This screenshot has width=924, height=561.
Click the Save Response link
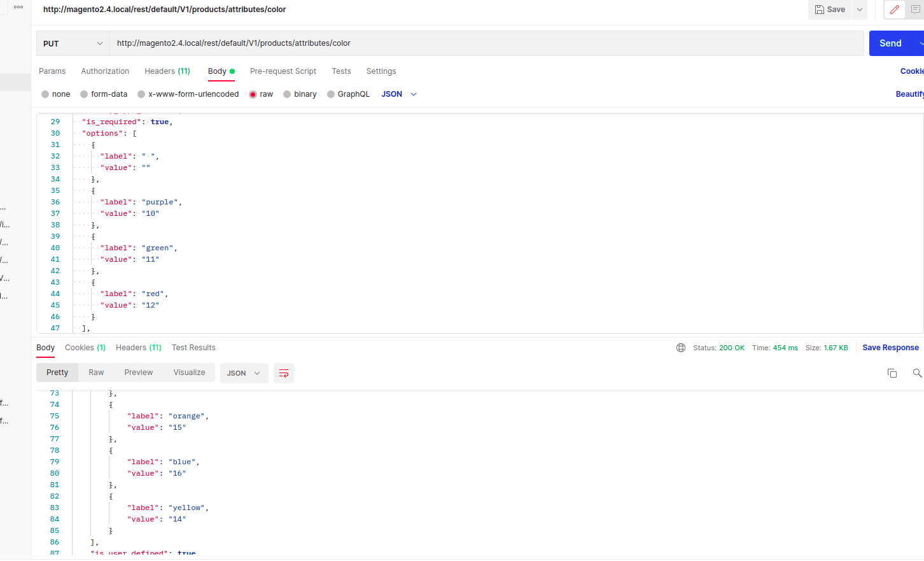tap(890, 348)
